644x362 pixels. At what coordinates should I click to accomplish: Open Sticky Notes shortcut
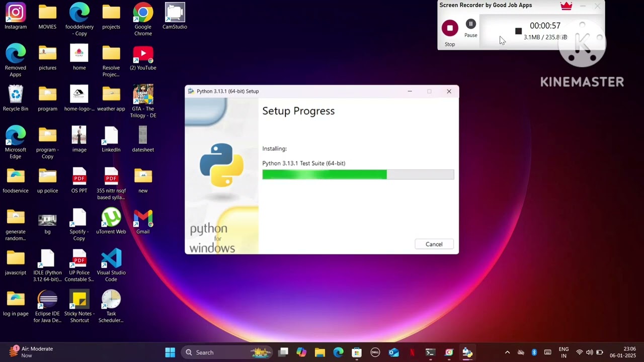pos(79,306)
